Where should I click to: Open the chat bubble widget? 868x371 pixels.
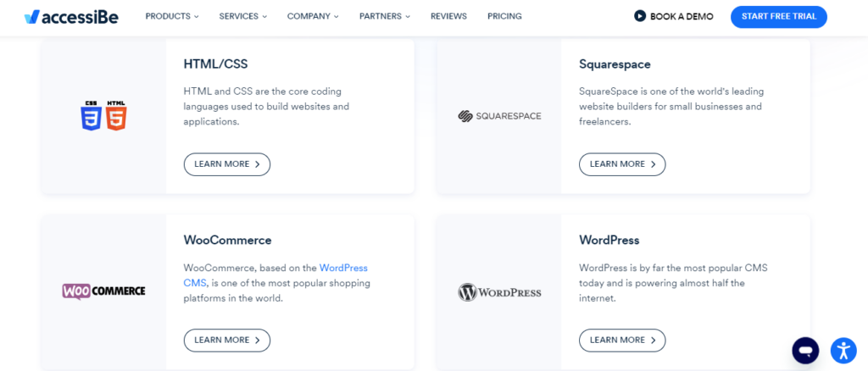point(805,350)
